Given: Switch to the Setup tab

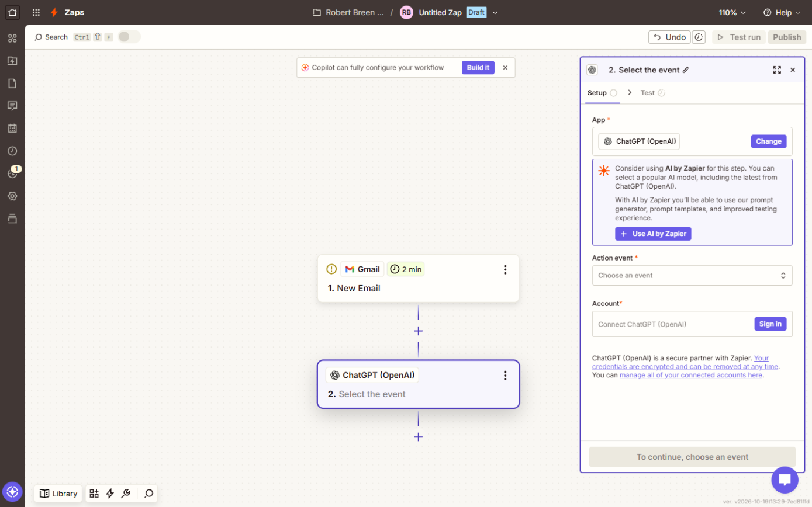Looking at the screenshot, I should coord(602,93).
